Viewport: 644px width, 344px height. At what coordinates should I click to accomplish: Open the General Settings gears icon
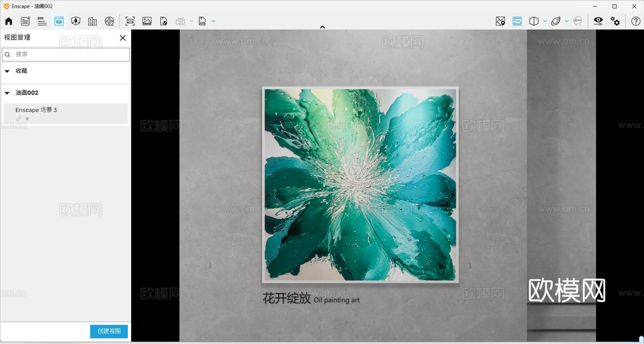[615, 21]
